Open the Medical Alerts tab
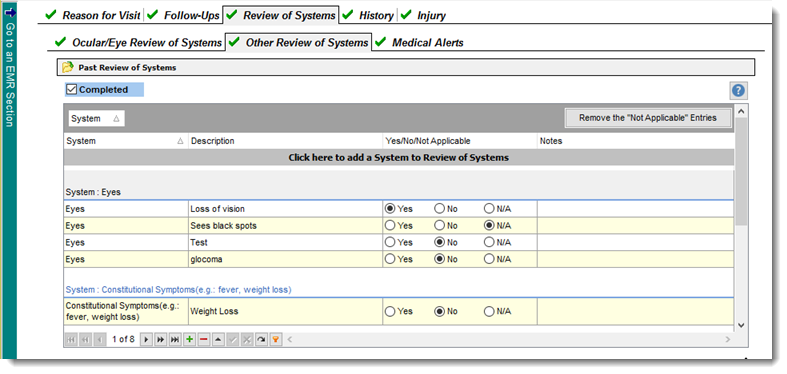Image resolution: width=787 pixels, height=374 pixels. pos(420,43)
